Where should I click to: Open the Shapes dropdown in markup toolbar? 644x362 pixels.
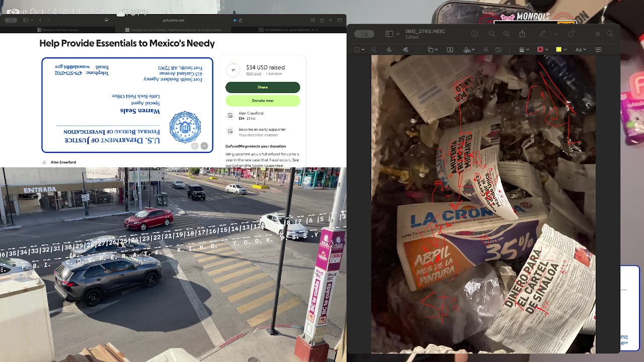(x=433, y=49)
